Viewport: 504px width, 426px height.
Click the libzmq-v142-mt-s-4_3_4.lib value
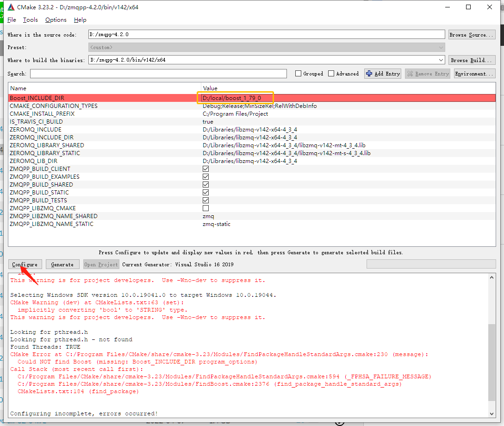click(x=287, y=153)
